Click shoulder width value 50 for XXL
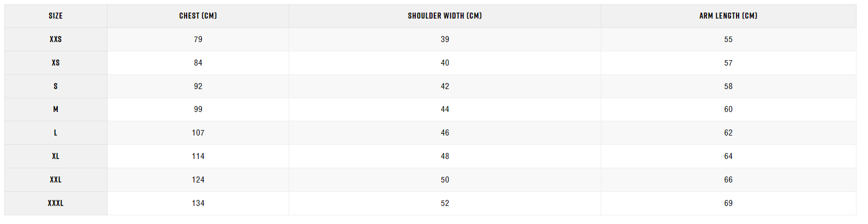Screen dimensions: 868x224 (445, 180)
